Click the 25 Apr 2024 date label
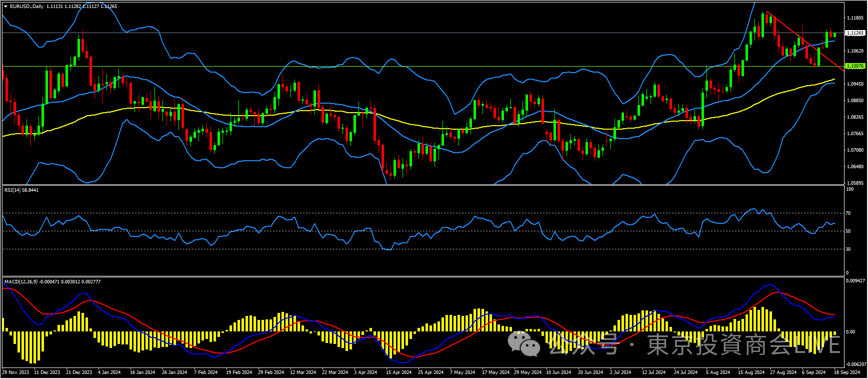 click(x=430, y=372)
